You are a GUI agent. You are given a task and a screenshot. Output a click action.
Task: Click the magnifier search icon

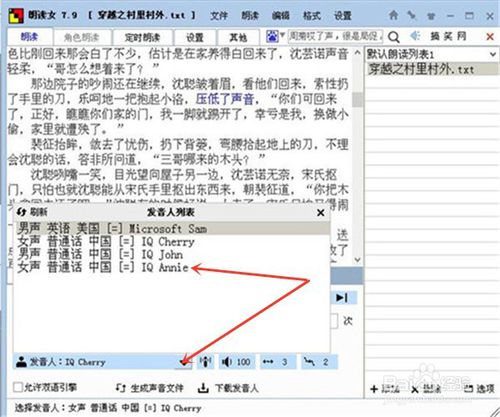(x=394, y=37)
